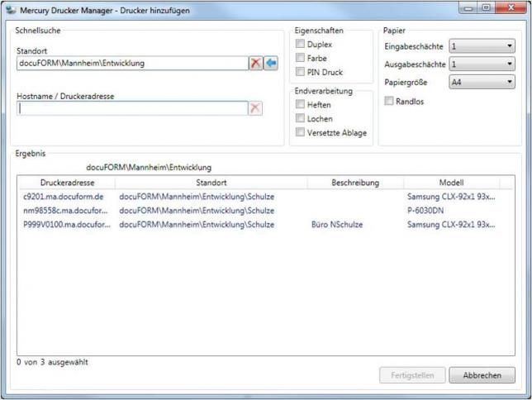The width and height of the screenshot is (532, 400).
Task: Click the Mercury app icon in title bar
Action: pyautogui.click(x=10, y=8)
